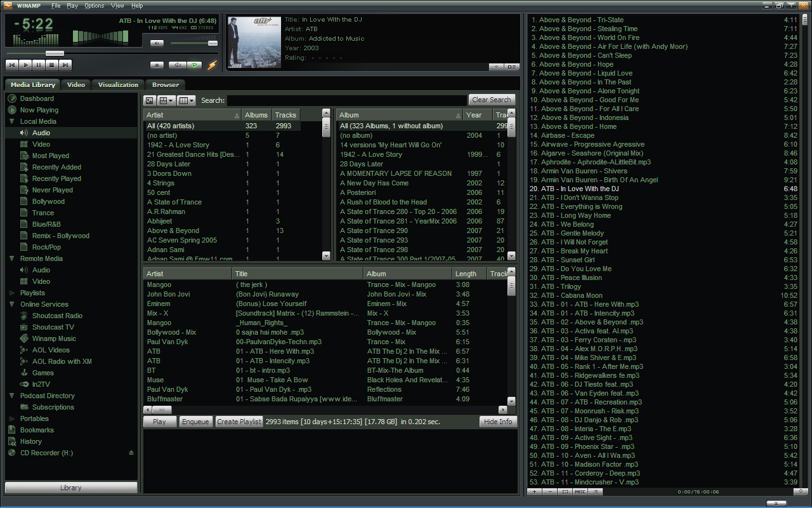The height and width of the screenshot is (508, 812).
Task: Select Most Played smart view
Action: pos(51,156)
